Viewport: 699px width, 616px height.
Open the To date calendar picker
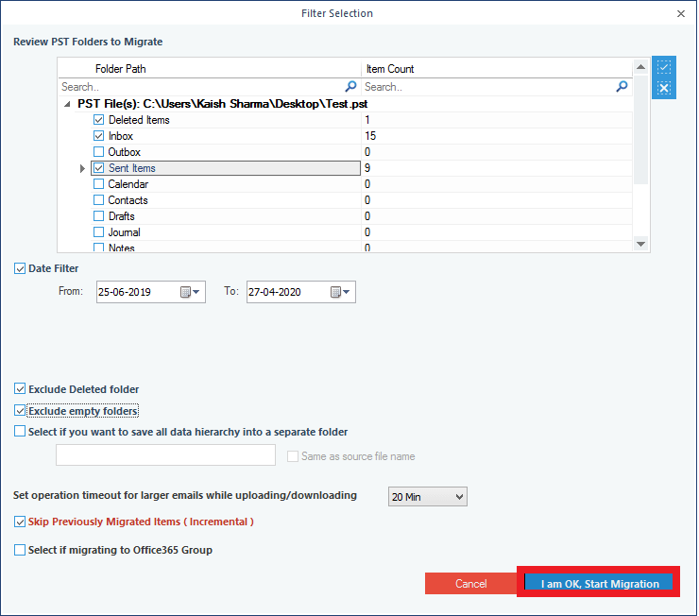pyautogui.click(x=341, y=292)
